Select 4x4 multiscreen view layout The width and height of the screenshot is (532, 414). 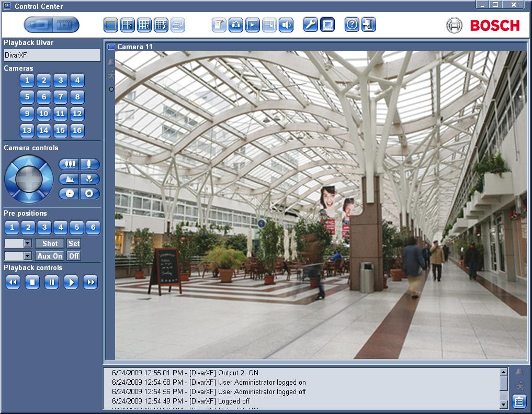tap(161, 25)
